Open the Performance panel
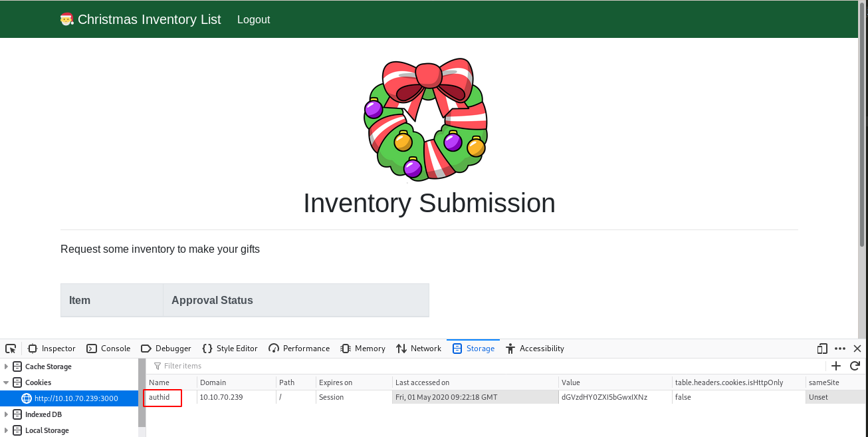Screen dimensions: 868x437 (299, 349)
